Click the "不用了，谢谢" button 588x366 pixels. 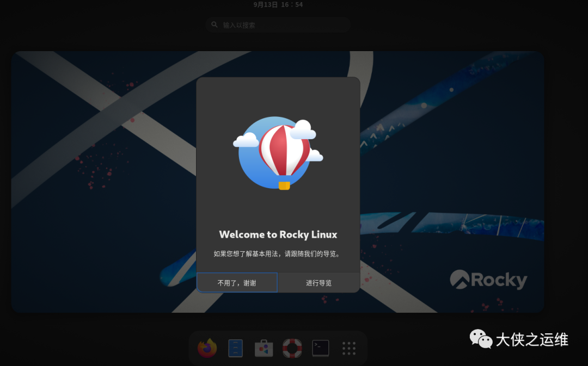pyautogui.click(x=237, y=282)
